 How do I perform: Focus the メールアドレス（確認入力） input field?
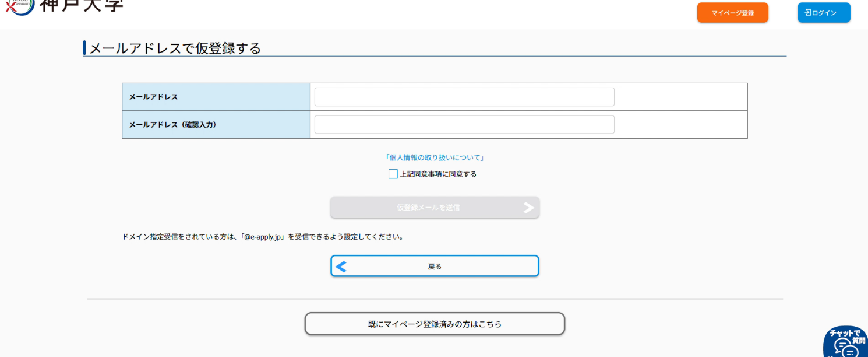pyautogui.click(x=464, y=125)
